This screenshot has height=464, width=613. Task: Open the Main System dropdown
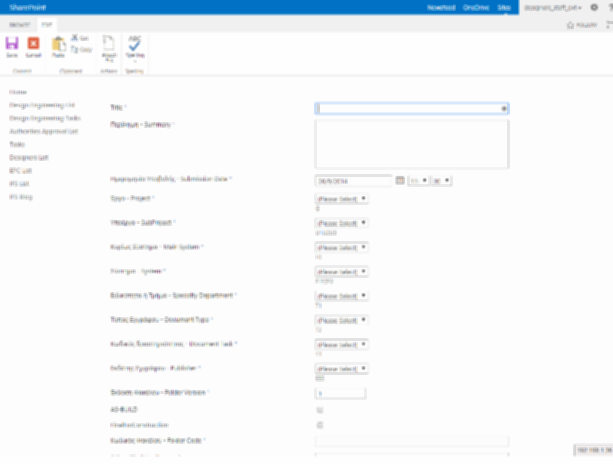coord(342,247)
